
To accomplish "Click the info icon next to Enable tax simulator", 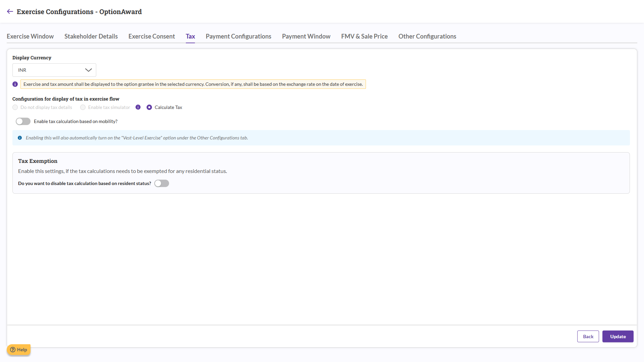I will 138,107.
